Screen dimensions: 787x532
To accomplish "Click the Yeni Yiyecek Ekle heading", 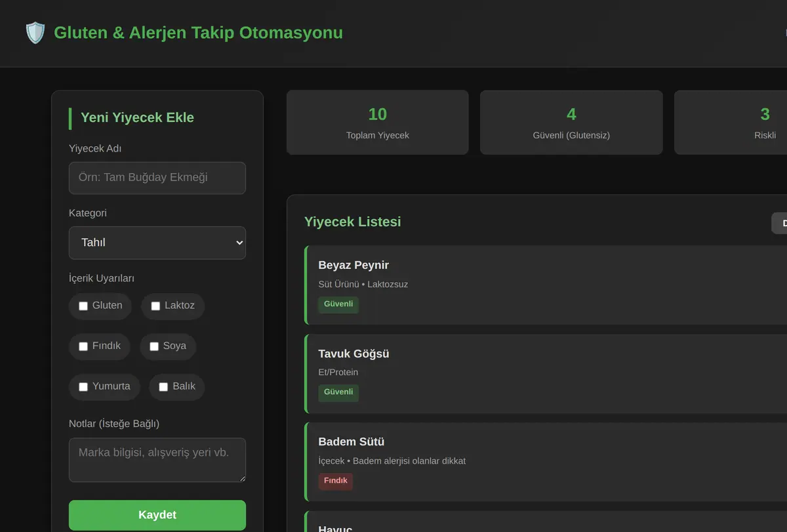I will pos(137,118).
